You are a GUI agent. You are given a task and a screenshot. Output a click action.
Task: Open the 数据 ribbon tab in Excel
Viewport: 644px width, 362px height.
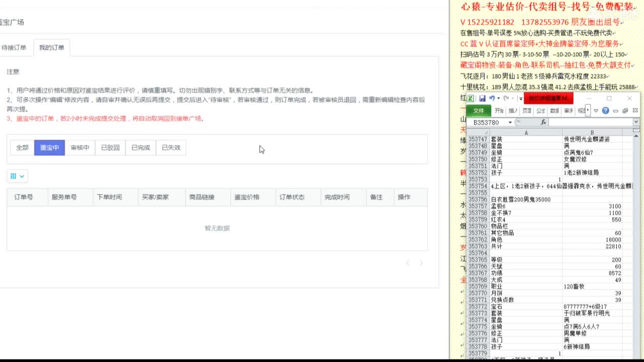(x=554, y=110)
